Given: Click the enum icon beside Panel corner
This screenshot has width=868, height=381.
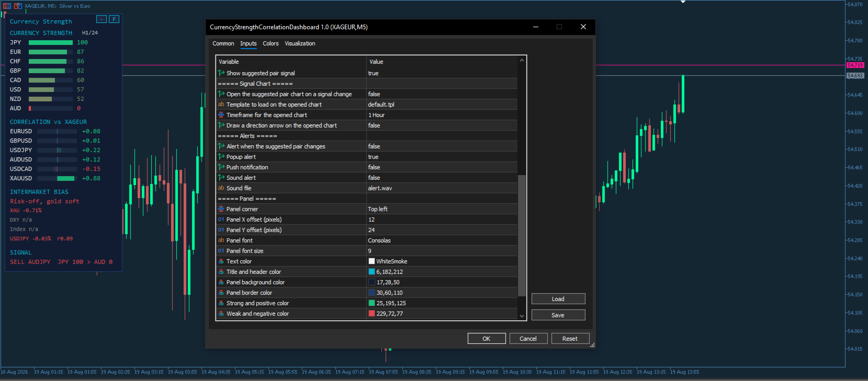Looking at the screenshot, I should click(x=221, y=209).
